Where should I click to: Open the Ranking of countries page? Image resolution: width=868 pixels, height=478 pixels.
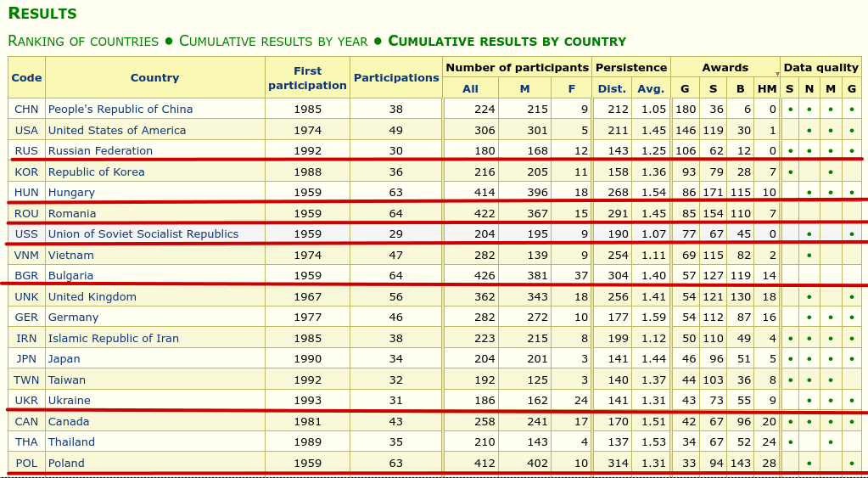(83, 42)
